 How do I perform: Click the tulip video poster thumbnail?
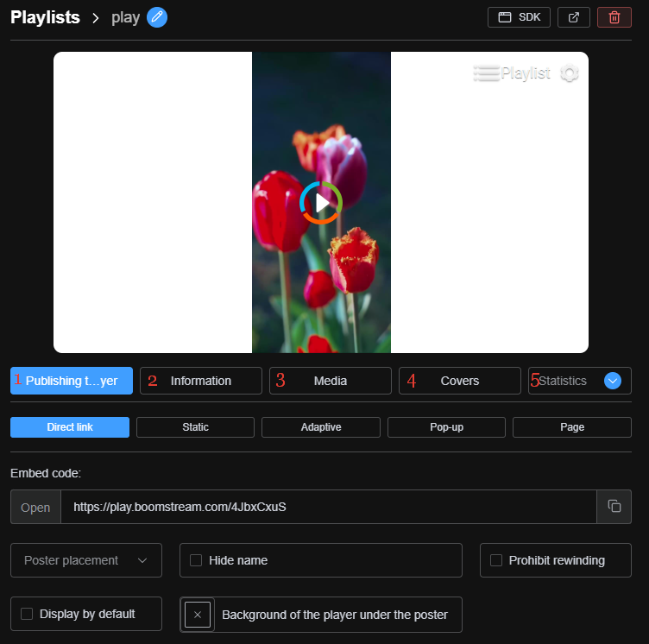point(321,203)
